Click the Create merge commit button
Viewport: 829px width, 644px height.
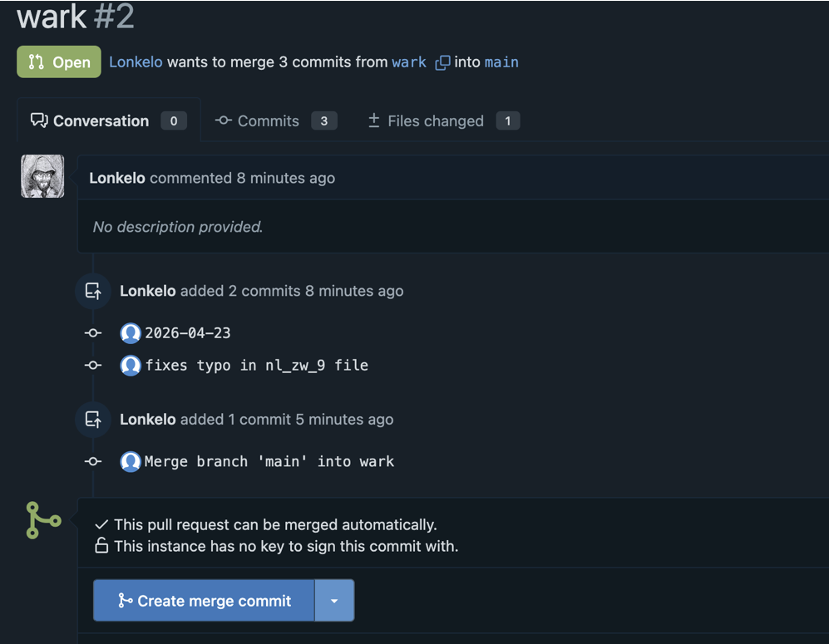(x=204, y=601)
